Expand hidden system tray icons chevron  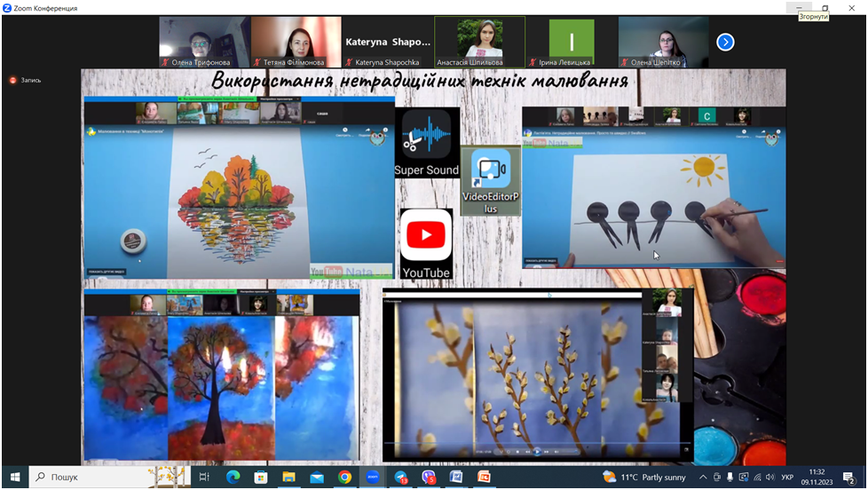coord(703,478)
